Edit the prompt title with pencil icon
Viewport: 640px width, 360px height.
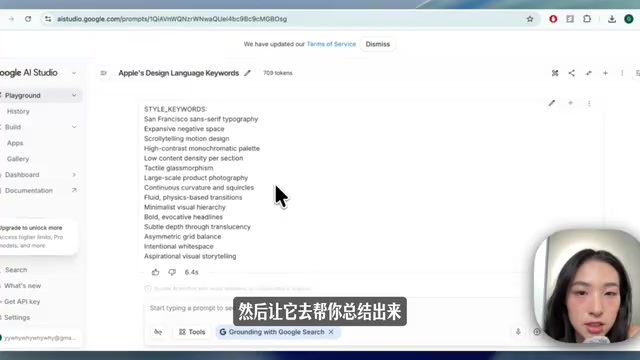point(247,73)
